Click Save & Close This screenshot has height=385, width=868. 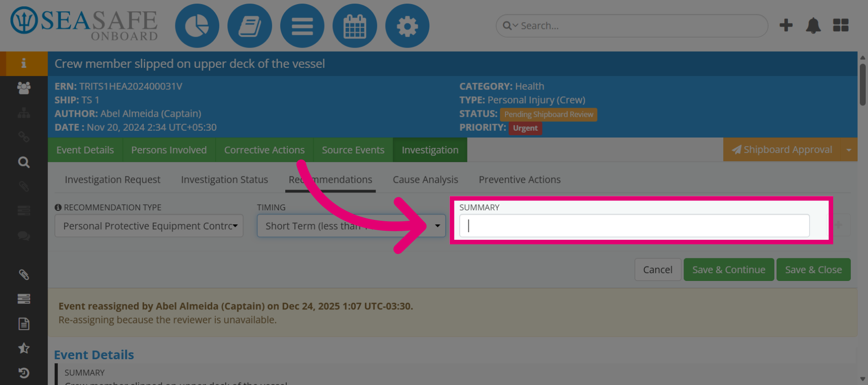tap(813, 270)
